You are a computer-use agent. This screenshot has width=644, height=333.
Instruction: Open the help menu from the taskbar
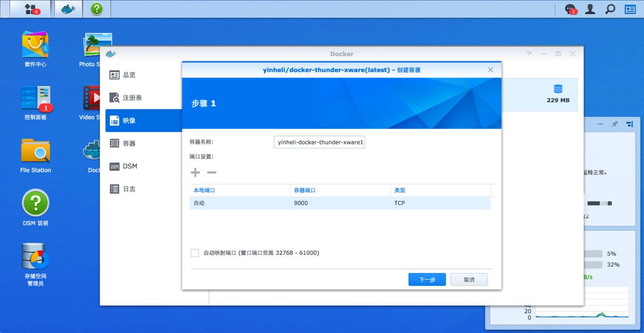pos(96,9)
